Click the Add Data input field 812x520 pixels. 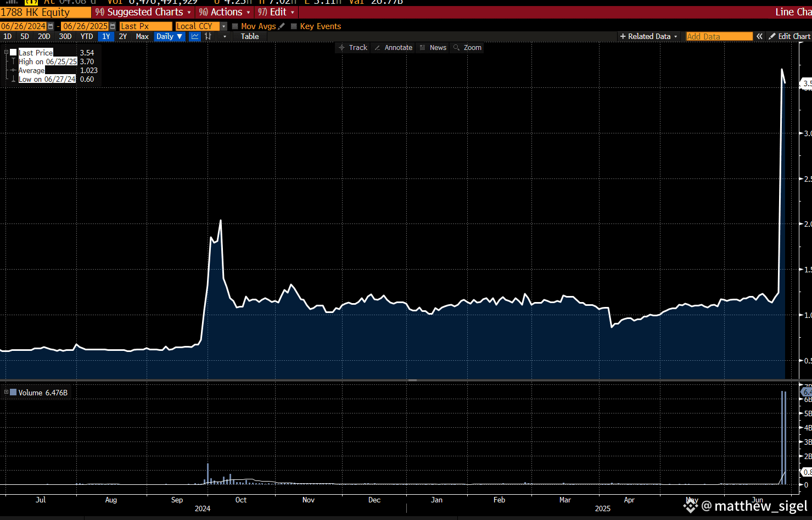pos(719,36)
